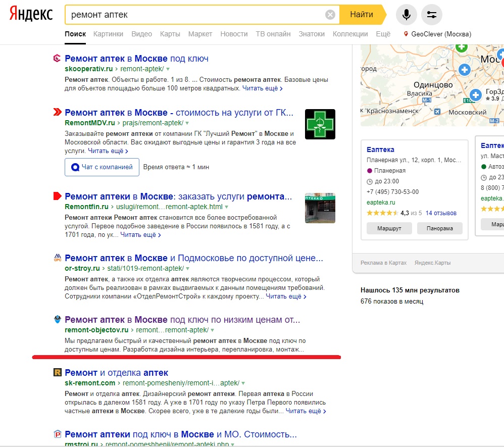Viewport: 504px width, 447px height.
Task: Click the or-stroy.ru favicon
Action: 57,258
